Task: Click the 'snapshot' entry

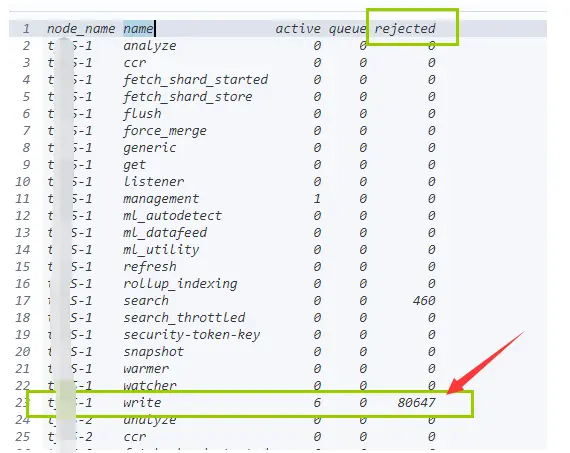Action: coord(153,352)
